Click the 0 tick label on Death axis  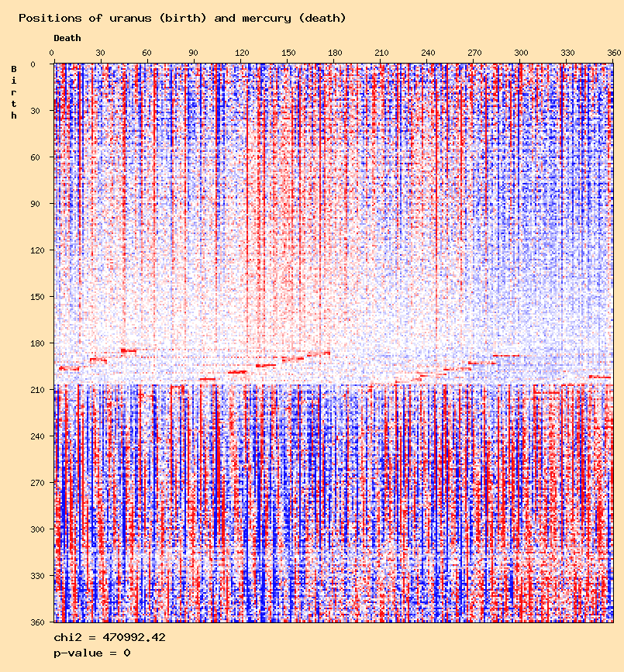pos(52,53)
